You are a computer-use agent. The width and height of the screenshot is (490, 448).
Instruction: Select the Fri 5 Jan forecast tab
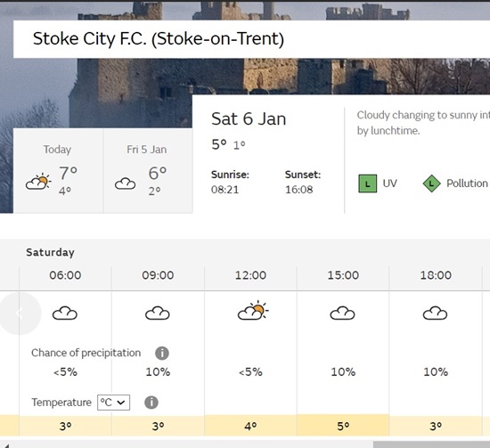[148, 171]
